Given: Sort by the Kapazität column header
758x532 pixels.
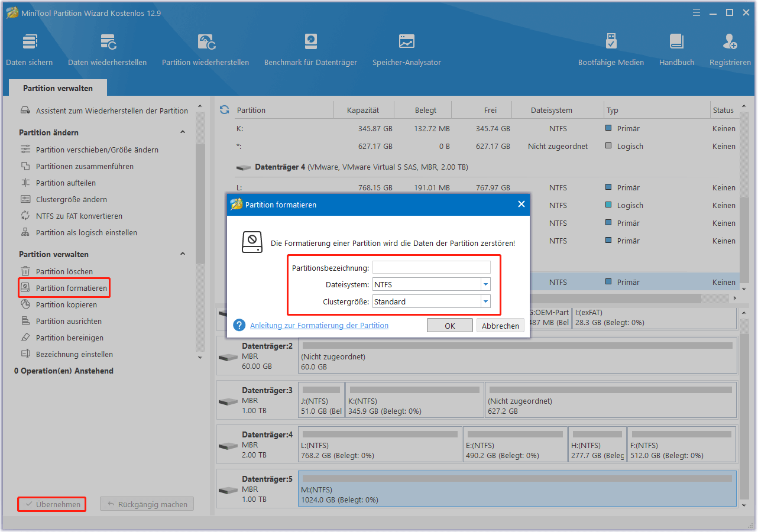Looking at the screenshot, I should (x=363, y=110).
